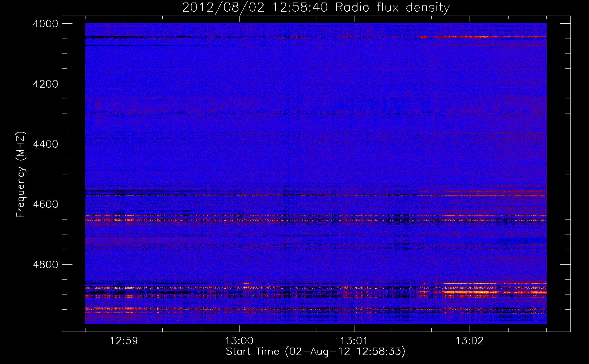The width and height of the screenshot is (589, 364).
Task: Click the 13:02 time tick label
Action: (x=470, y=341)
